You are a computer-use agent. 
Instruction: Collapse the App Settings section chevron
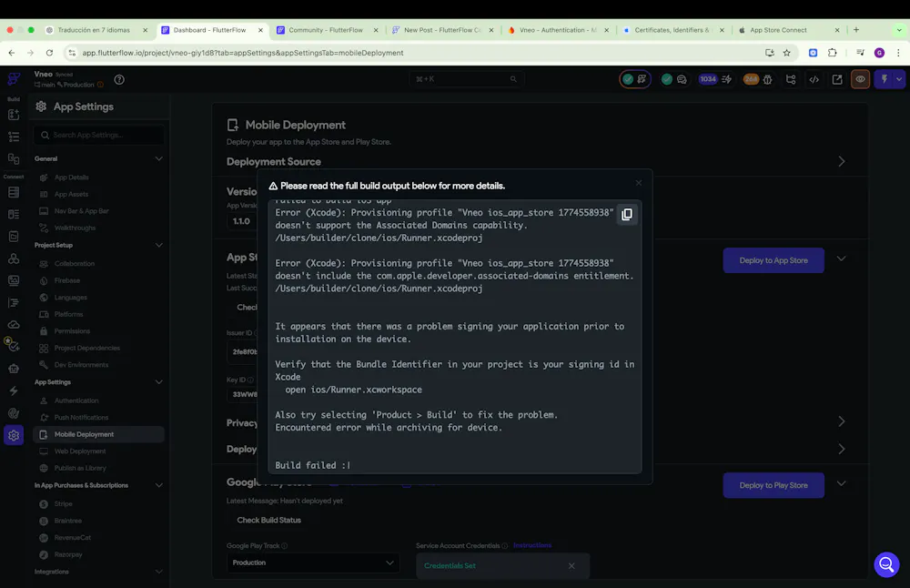tap(158, 382)
